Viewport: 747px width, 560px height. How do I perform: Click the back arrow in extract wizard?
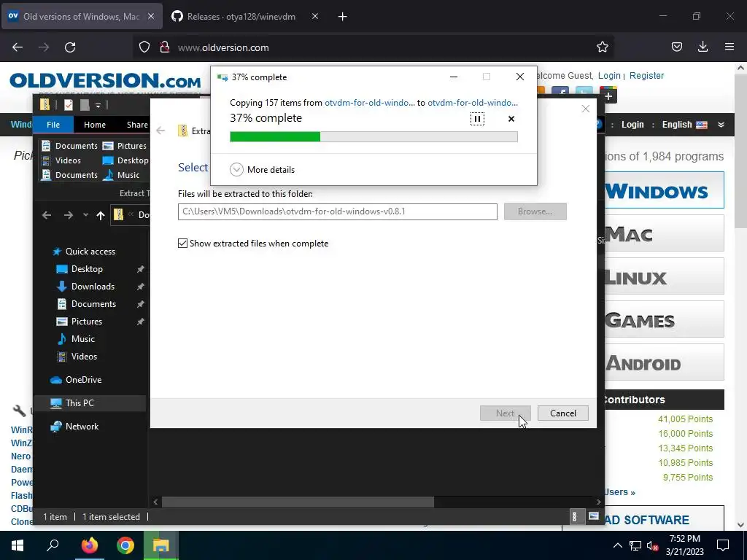tap(160, 131)
